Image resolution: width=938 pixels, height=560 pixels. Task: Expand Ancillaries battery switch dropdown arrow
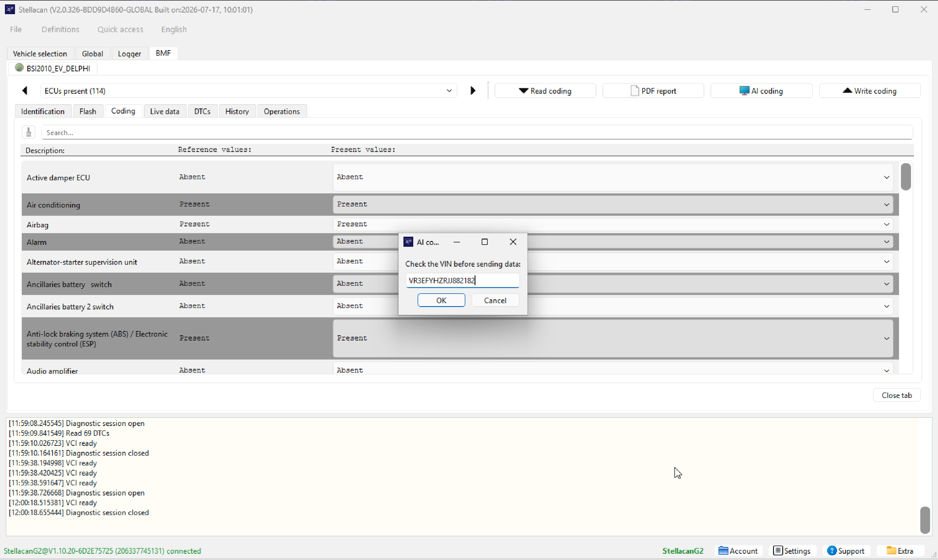pos(886,284)
